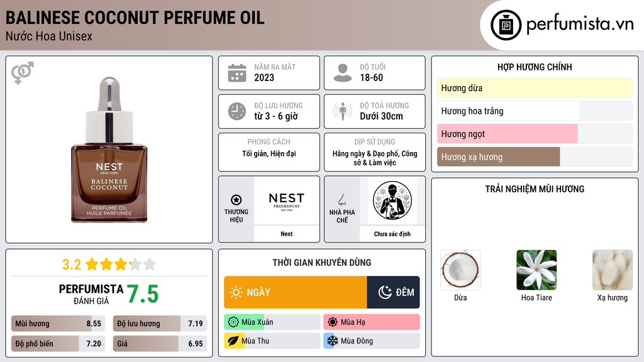Image resolution: width=644 pixels, height=362 pixels.
Task: Click the Hương dừa accord bar
Action: pyautogui.click(x=535, y=88)
